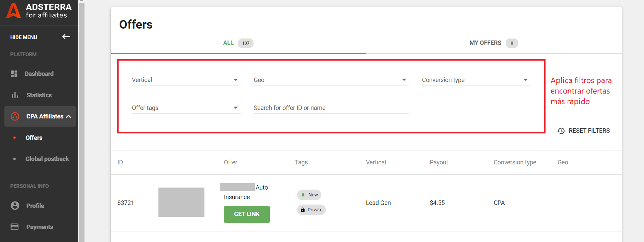Image resolution: width=644 pixels, height=242 pixels.
Task: Click the CPA Affiliates circle icon
Action: click(15, 116)
